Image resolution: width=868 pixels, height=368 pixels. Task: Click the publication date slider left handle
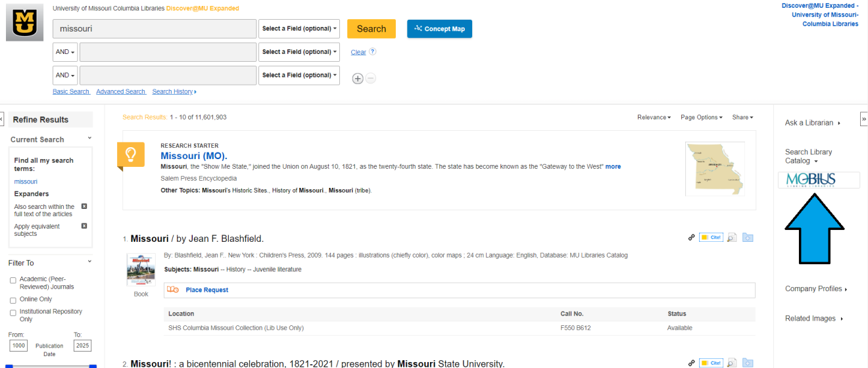(x=9, y=366)
